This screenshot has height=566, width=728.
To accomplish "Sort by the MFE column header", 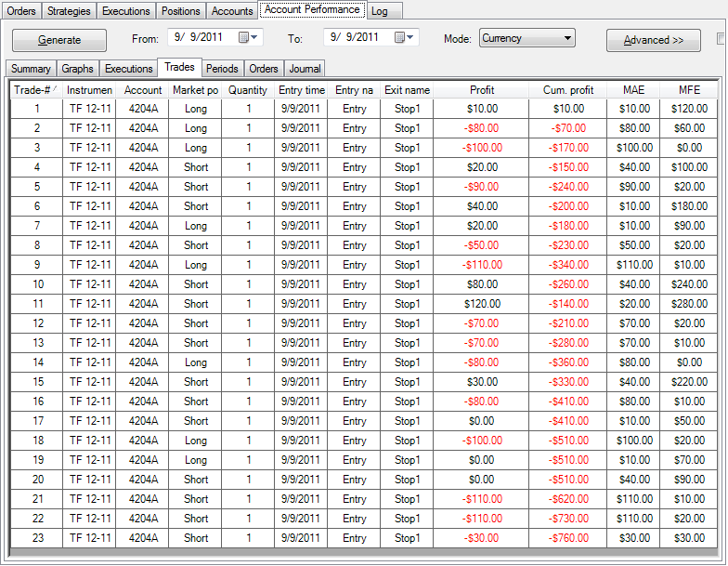I will pyautogui.click(x=689, y=90).
